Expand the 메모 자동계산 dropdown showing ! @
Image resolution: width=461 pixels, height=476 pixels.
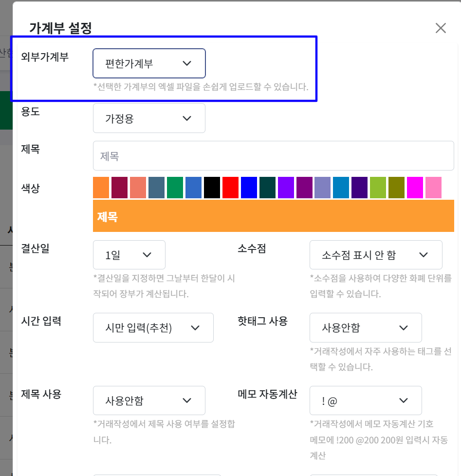coord(365,400)
